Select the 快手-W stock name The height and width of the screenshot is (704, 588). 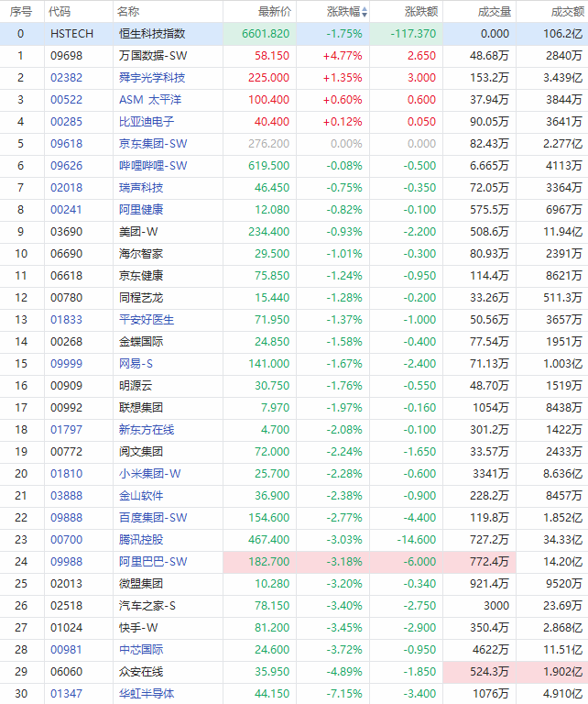138,628
